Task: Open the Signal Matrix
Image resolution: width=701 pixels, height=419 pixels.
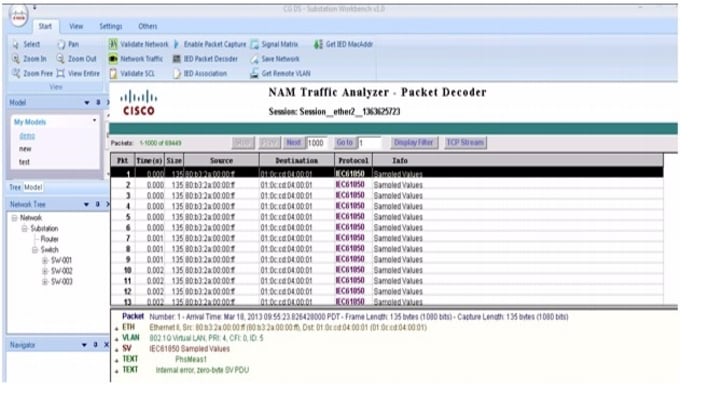Action: tap(274, 44)
